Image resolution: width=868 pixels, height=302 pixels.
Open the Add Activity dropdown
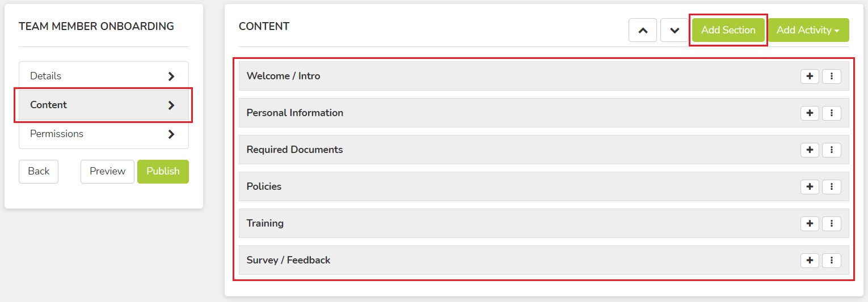coord(808,30)
